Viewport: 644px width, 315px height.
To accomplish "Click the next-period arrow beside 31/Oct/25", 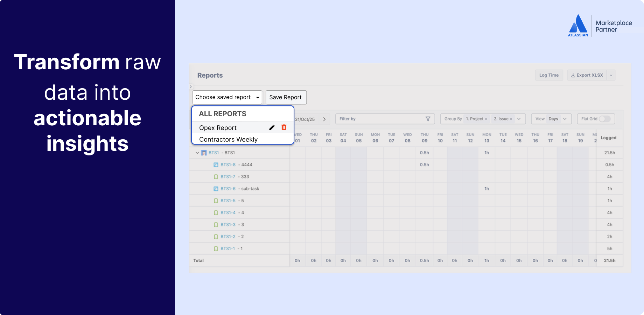I will (324, 119).
